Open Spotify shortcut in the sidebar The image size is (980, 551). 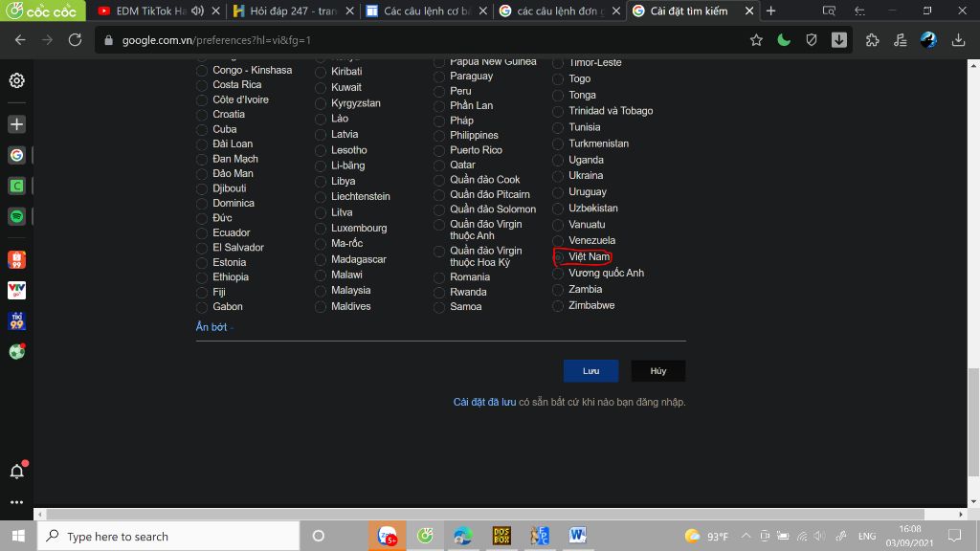tap(17, 216)
